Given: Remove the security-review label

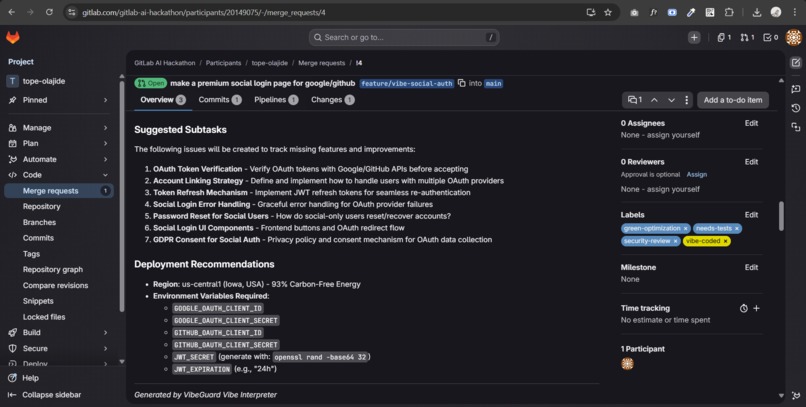Looking at the screenshot, I should pos(675,241).
